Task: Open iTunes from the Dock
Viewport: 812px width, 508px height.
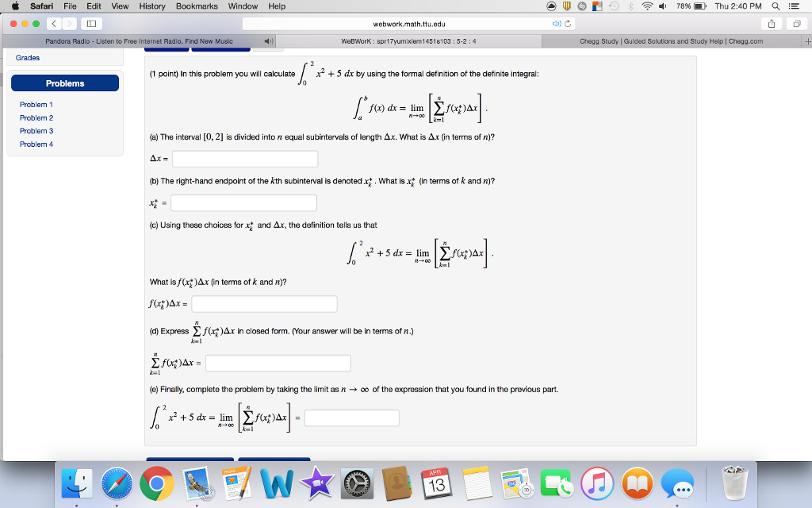Action: [597, 483]
